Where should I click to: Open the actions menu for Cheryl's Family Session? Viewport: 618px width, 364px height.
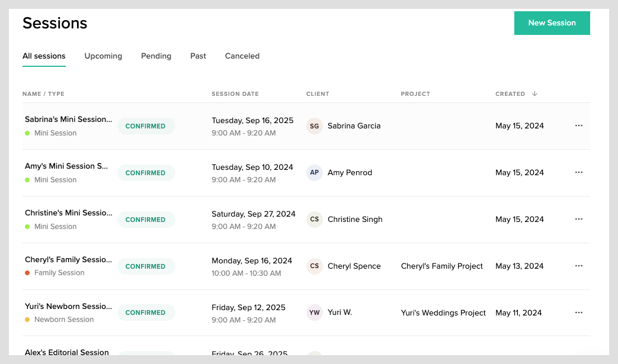tap(578, 266)
